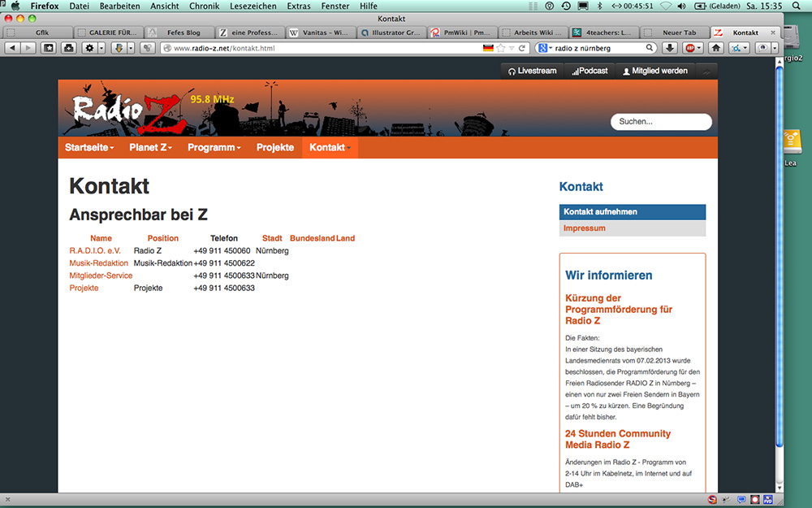Toggle the bookmark star in the URL bar
The image size is (812, 508).
click(x=501, y=48)
